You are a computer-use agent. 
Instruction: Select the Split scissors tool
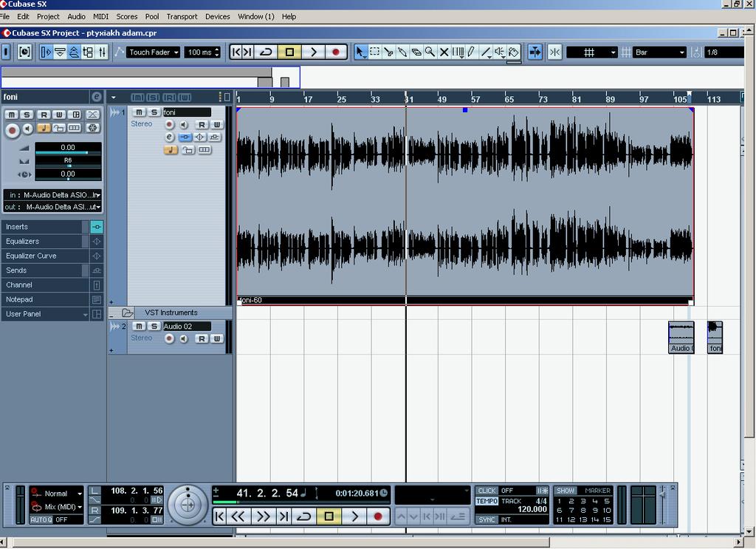[x=388, y=52]
